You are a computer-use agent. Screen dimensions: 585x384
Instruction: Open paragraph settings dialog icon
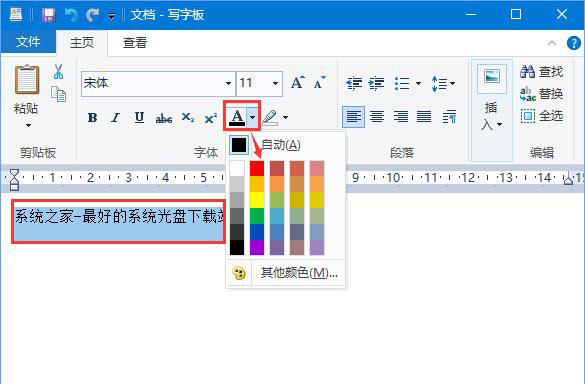(450, 117)
